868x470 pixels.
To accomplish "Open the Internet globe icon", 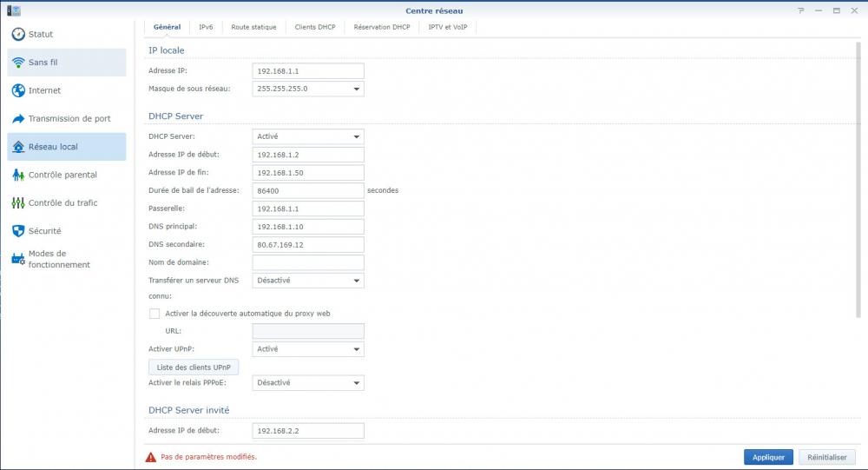I will tap(18, 90).
